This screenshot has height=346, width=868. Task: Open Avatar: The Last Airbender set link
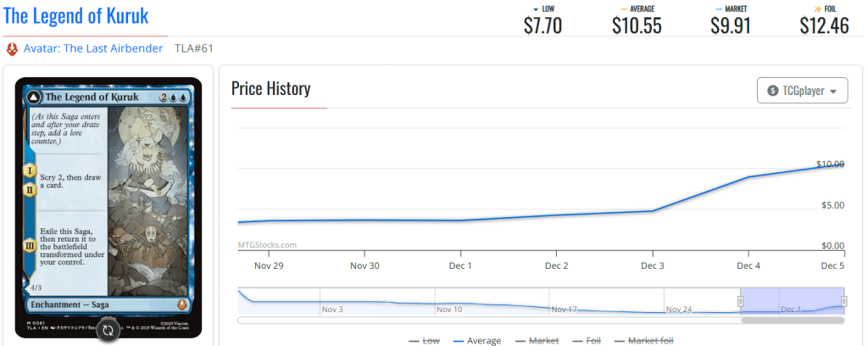point(93,48)
